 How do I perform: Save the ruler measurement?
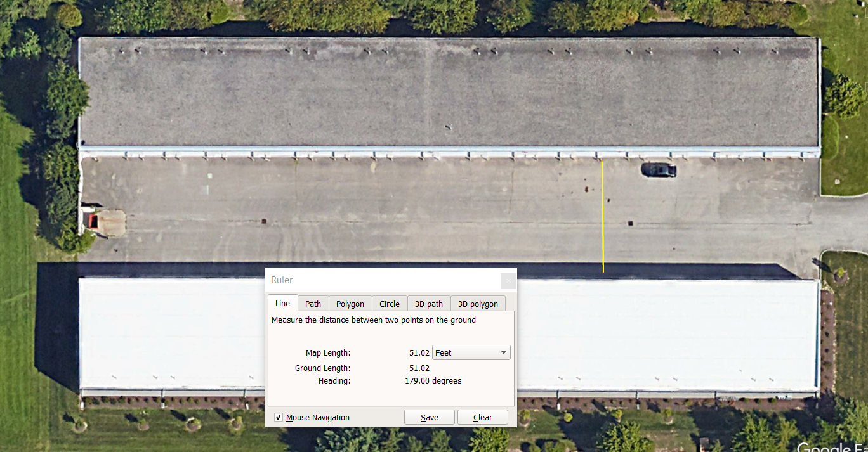429,417
